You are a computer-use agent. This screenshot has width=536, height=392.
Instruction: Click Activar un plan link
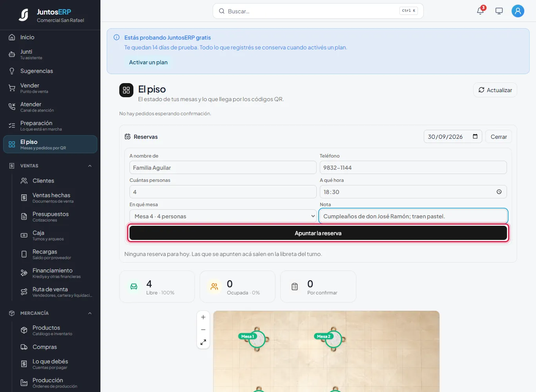coord(148,62)
